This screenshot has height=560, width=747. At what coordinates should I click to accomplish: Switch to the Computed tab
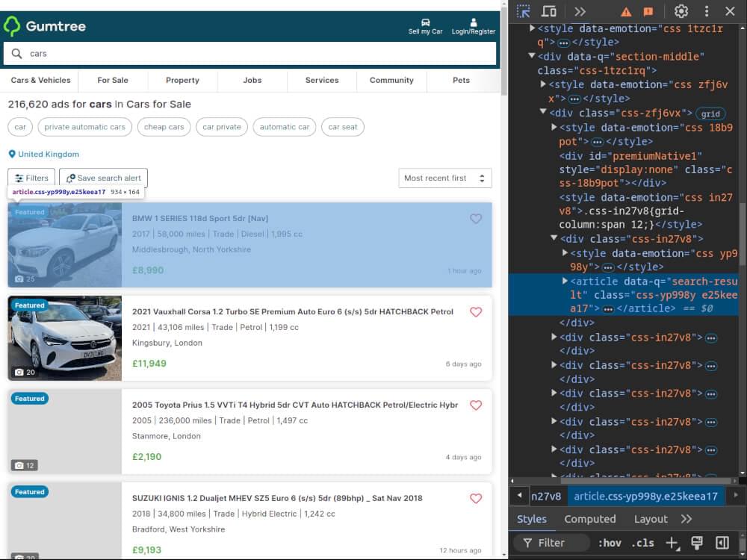point(589,518)
